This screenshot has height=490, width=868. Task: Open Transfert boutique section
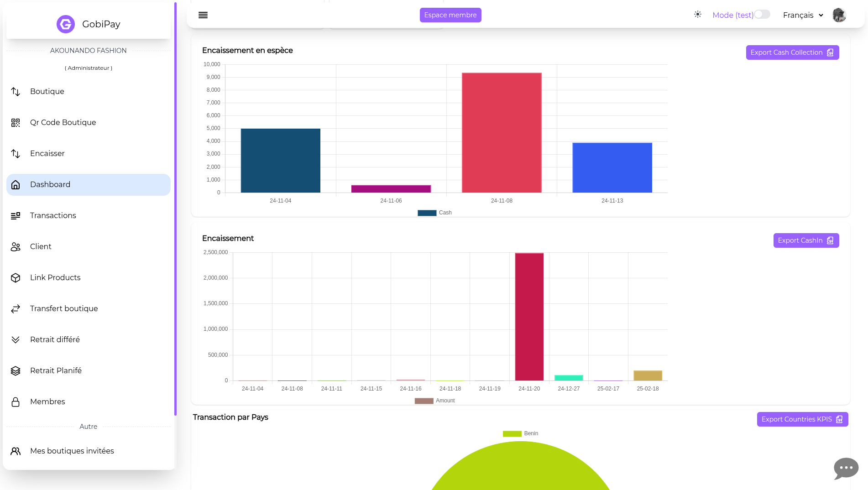coord(89,309)
